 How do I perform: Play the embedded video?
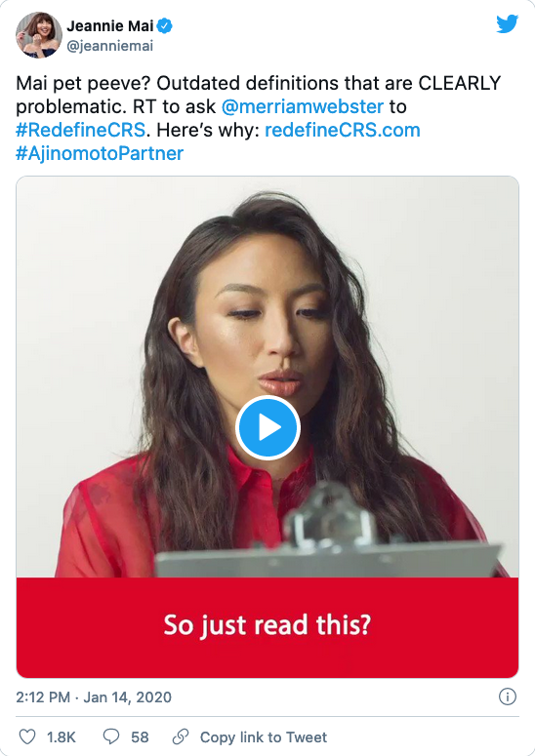pos(267,427)
